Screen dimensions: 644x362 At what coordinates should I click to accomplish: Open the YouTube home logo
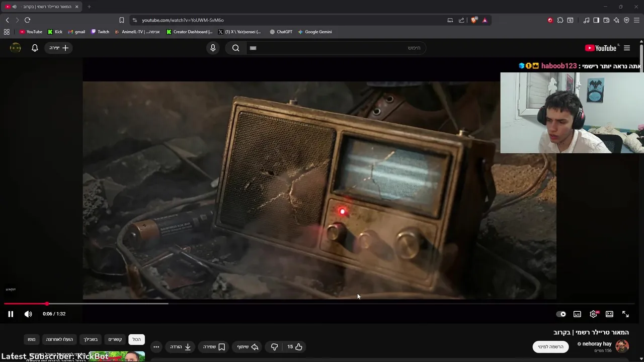(x=601, y=48)
